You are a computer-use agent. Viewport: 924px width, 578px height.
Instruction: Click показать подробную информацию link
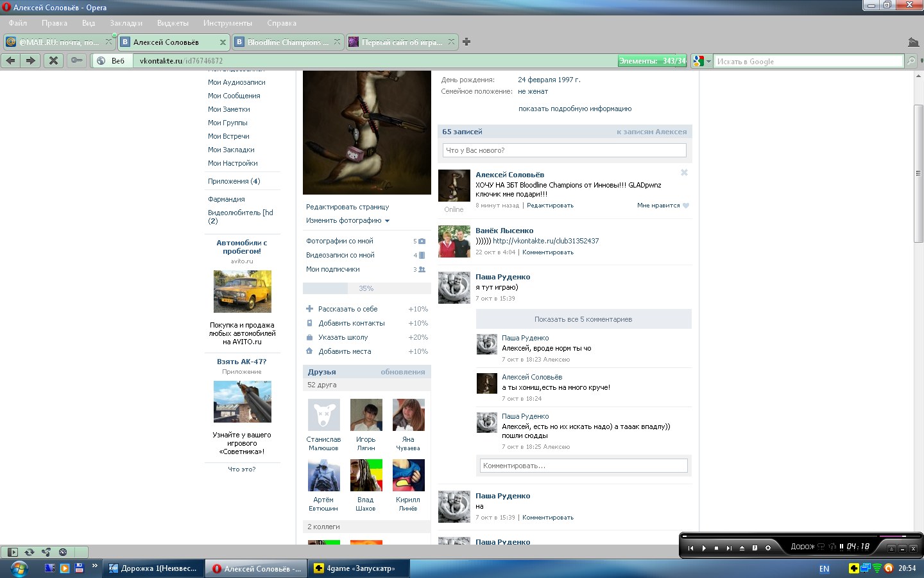pyautogui.click(x=574, y=109)
